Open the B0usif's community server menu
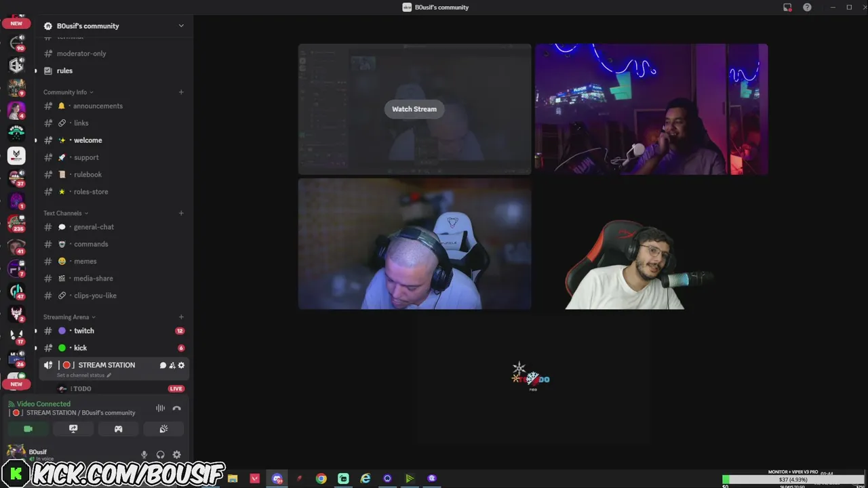The image size is (868, 488). point(114,26)
